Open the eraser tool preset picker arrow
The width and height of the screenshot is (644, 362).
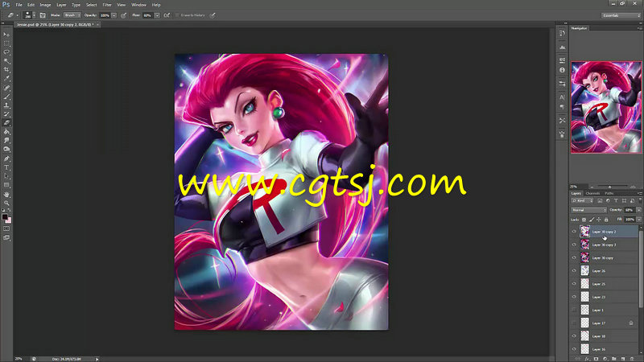point(17,15)
